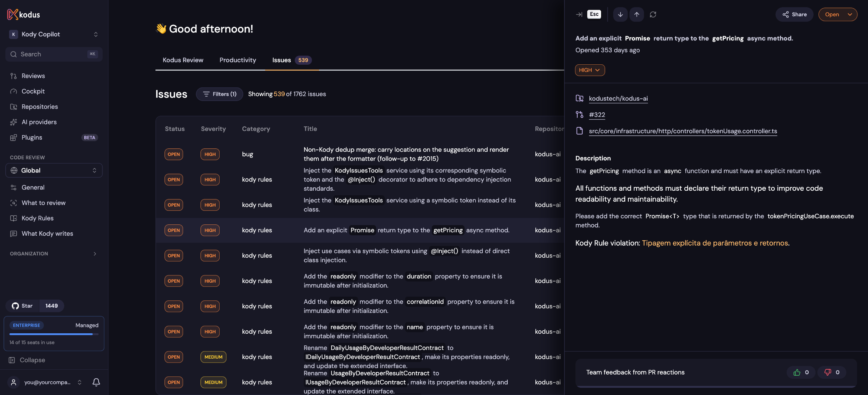Collapse the sidebar
Image resolution: width=868 pixels, height=395 pixels.
27,360
